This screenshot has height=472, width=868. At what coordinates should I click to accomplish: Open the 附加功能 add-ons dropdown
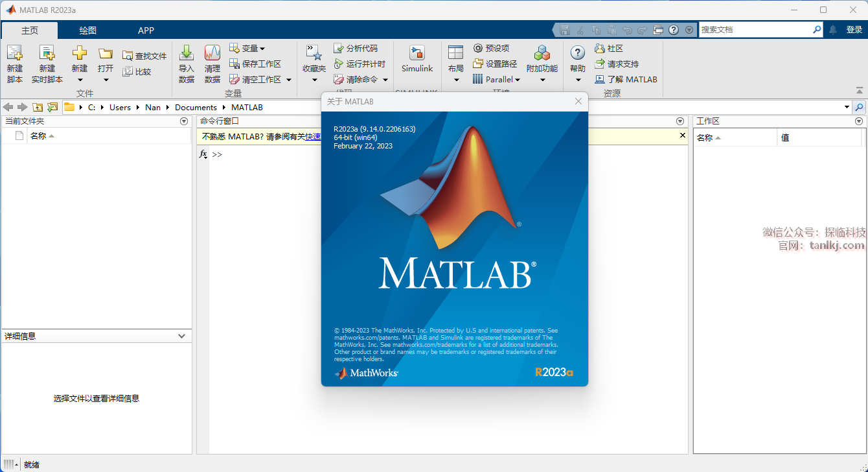pyautogui.click(x=542, y=80)
